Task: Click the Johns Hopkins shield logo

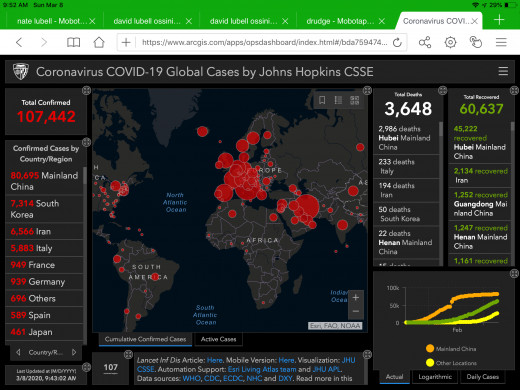Action: coord(20,71)
